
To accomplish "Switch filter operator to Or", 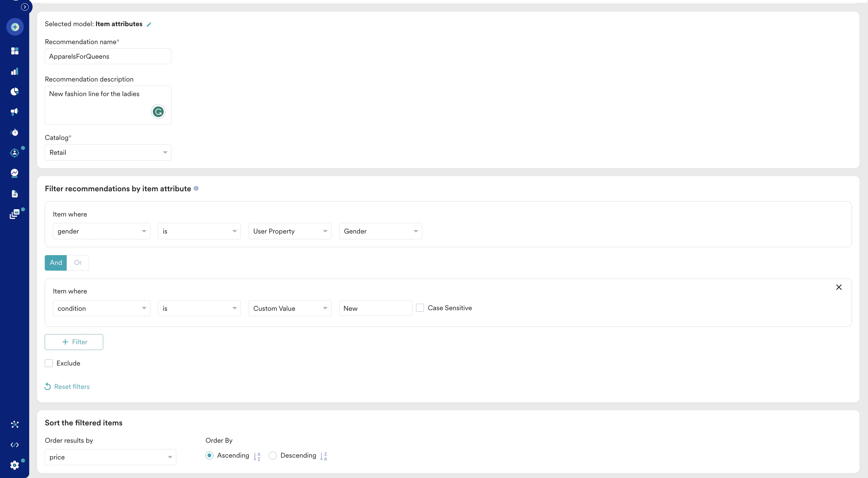I will [78, 262].
